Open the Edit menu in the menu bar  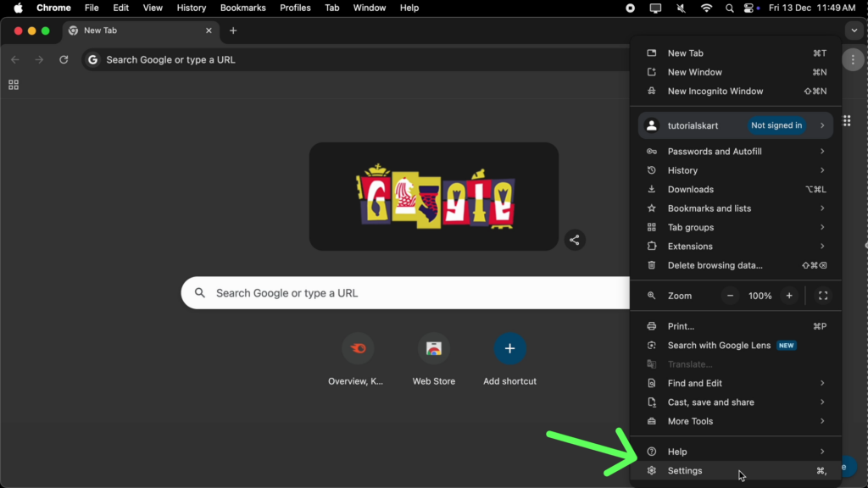[120, 8]
